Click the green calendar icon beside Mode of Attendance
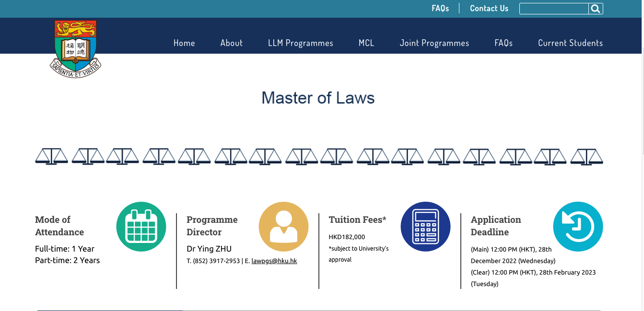This screenshot has height=311, width=644. (141, 226)
